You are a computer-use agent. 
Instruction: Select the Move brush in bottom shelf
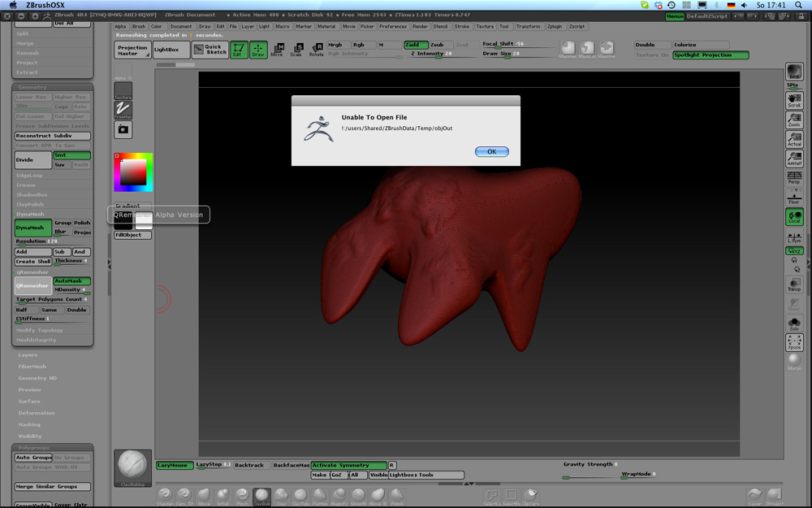(x=204, y=497)
